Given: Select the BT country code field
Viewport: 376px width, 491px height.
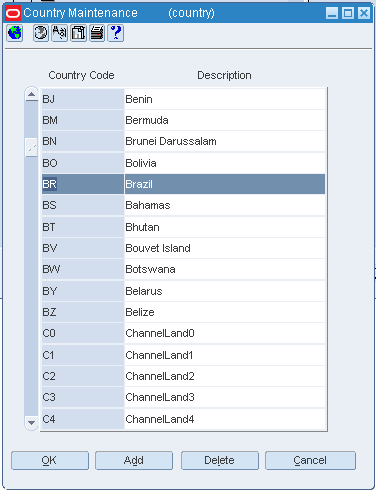Looking at the screenshot, I should [x=83, y=227].
